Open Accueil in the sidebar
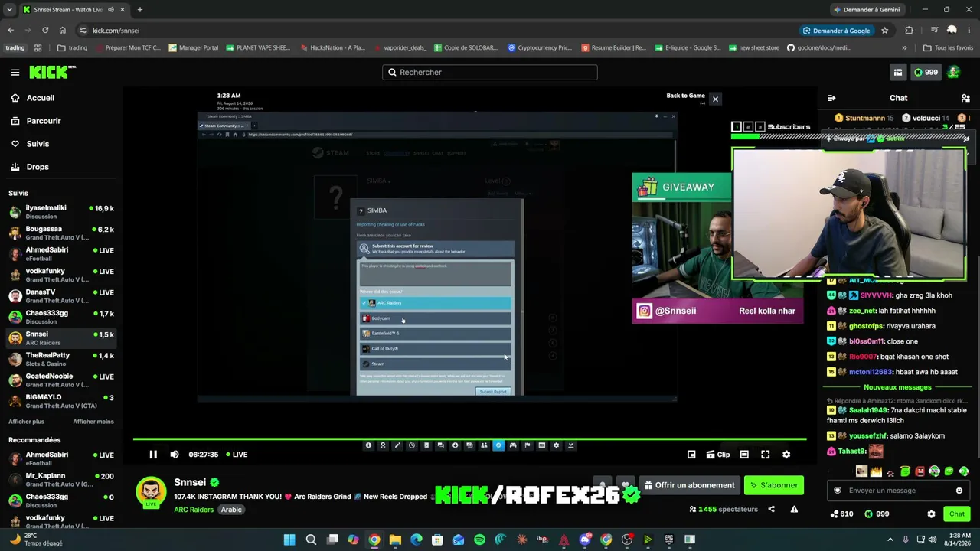 click(x=41, y=98)
